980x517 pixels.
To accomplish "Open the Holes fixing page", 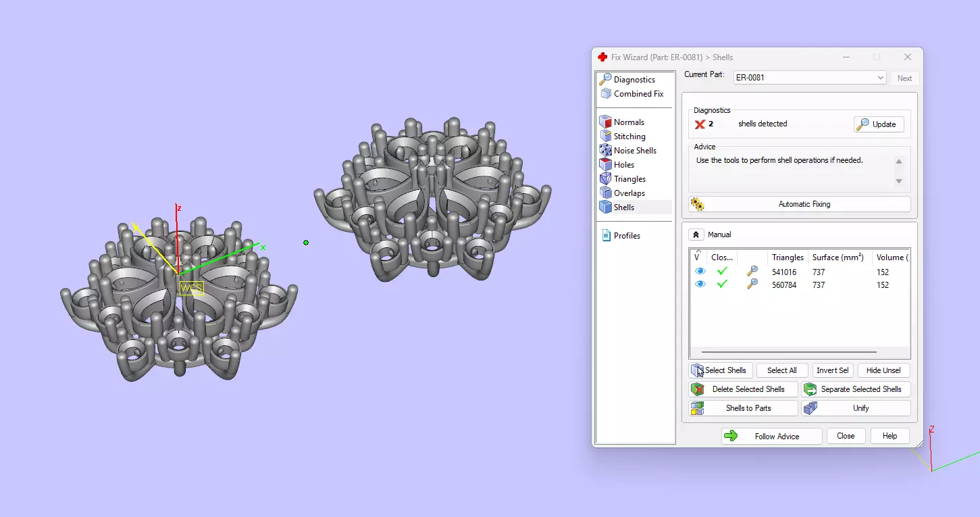I will [x=617, y=165].
